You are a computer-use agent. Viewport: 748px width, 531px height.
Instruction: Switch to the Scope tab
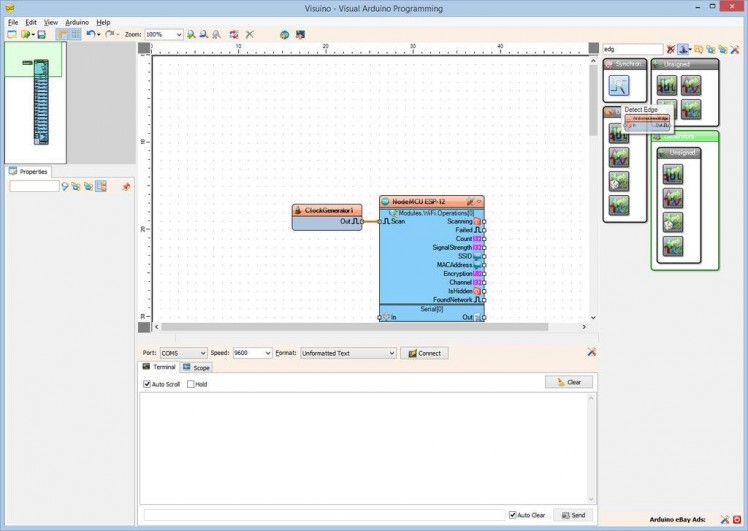click(x=196, y=367)
